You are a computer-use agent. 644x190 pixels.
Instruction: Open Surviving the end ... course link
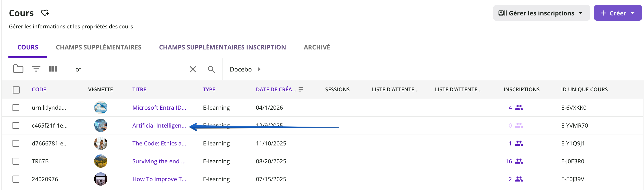pos(159,161)
